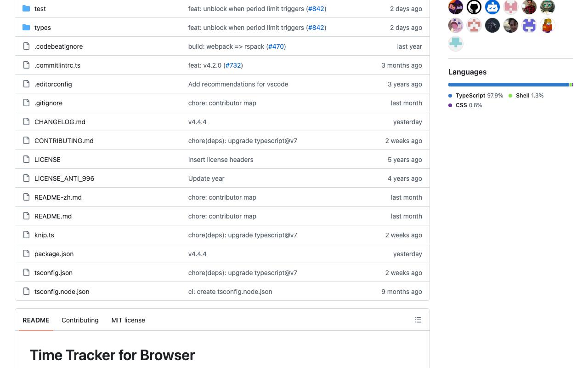Open the 'Insert license headers' commit message
The width and height of the screenshot is (588, 368).
point(220,160)
